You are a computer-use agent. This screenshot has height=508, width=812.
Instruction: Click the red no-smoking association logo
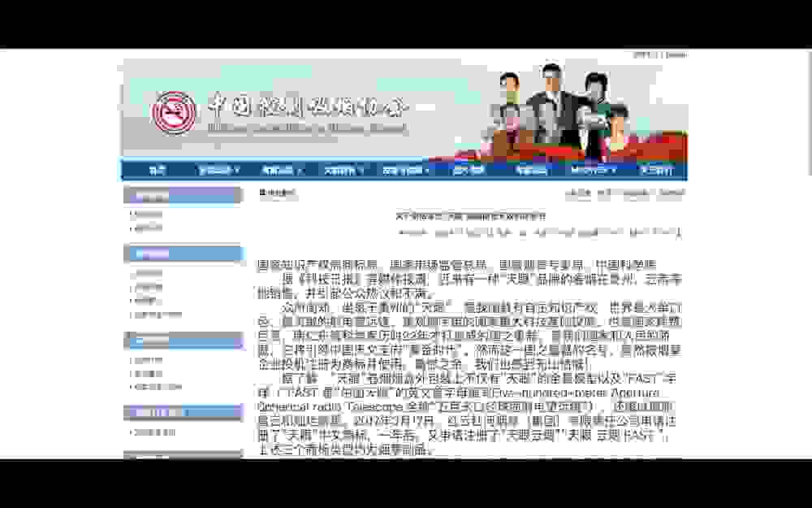(174, 112)
